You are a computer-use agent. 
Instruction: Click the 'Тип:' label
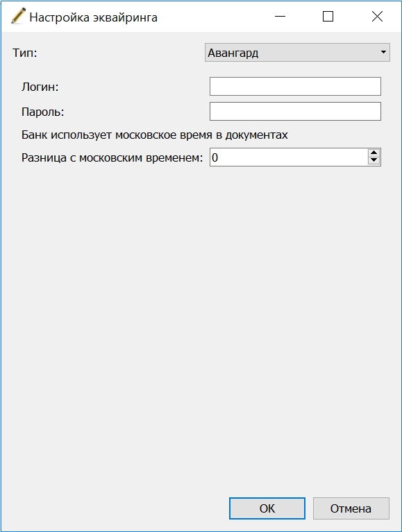pyautogui.click(x=25, y=53)
